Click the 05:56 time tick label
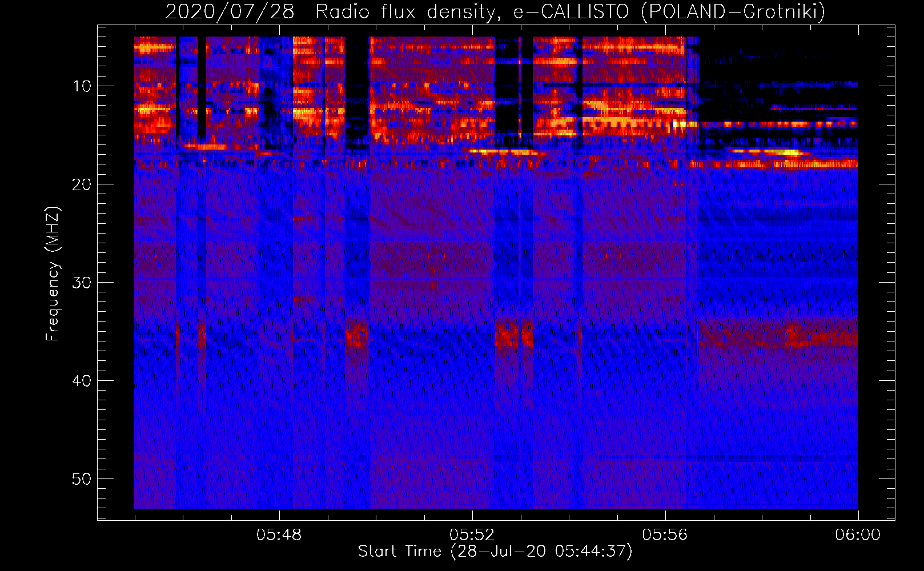 pos(665,535)
